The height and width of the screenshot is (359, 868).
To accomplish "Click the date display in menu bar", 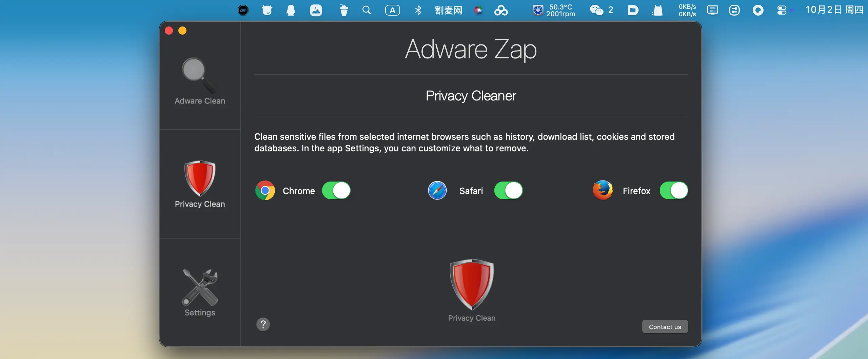I will point(834,10).
